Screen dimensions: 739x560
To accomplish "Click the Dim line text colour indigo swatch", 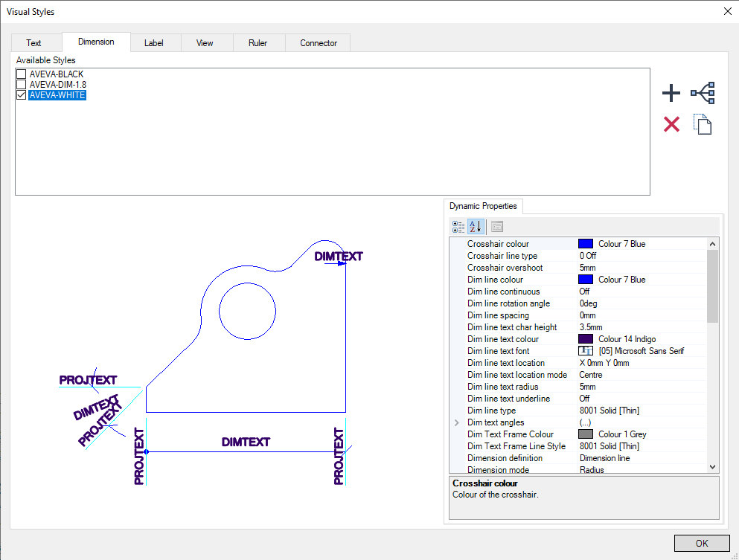I will [586, 339].
